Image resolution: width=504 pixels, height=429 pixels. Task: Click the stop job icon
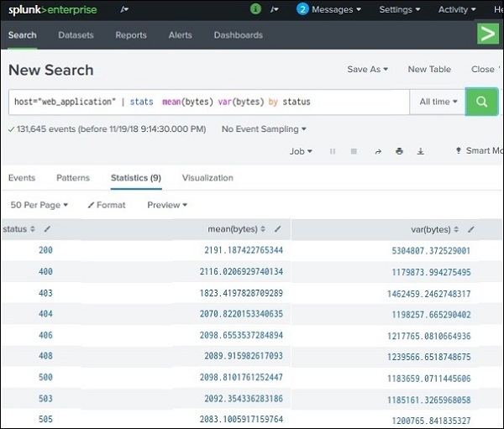click(354, 152)
